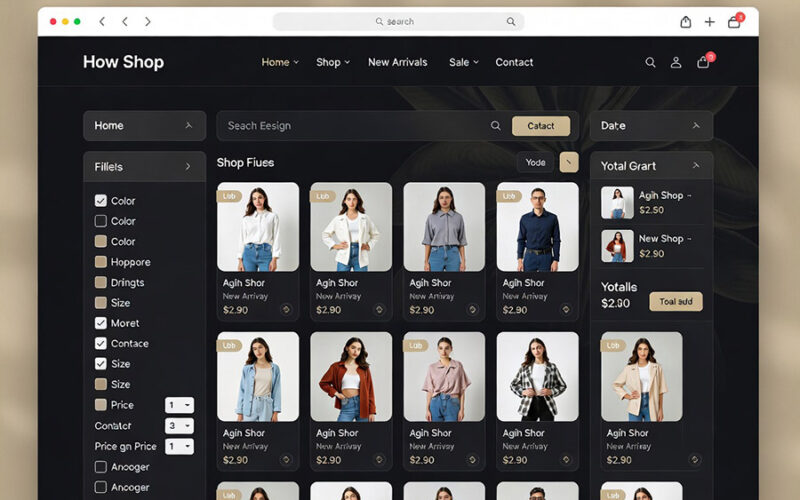800x500 pixels.
Task: Collapse the Yotal Grart panel
Action: click(696, 165)
